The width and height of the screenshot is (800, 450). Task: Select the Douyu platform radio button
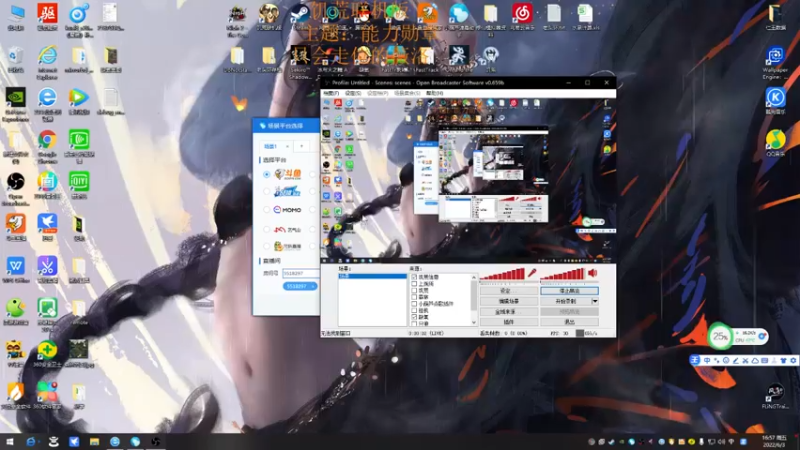tap(266, 174)
